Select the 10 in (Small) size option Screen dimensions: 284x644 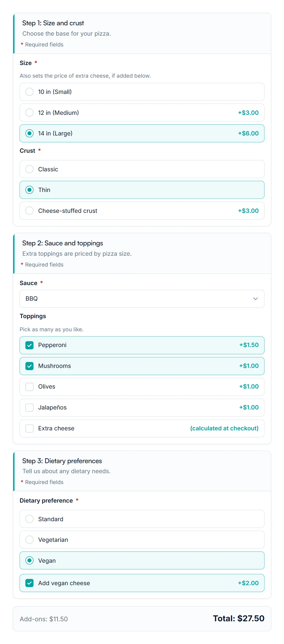click(x=142, y=92)
